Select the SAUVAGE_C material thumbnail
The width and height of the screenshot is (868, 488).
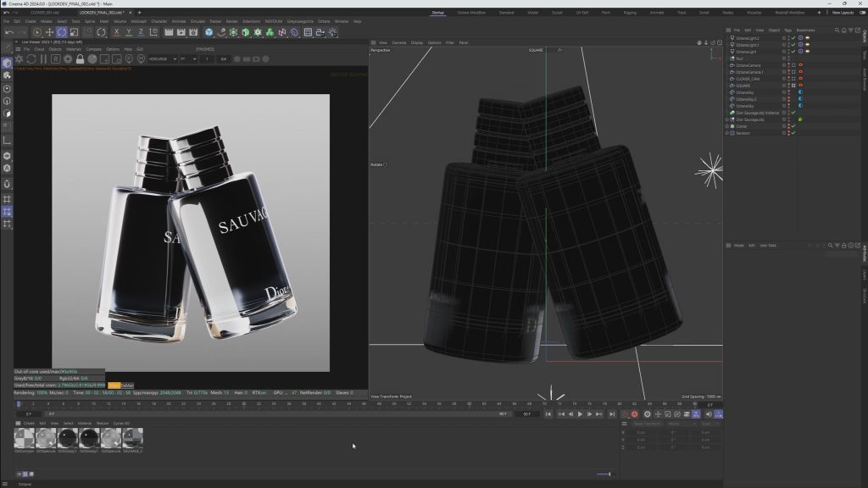point(132,438)
